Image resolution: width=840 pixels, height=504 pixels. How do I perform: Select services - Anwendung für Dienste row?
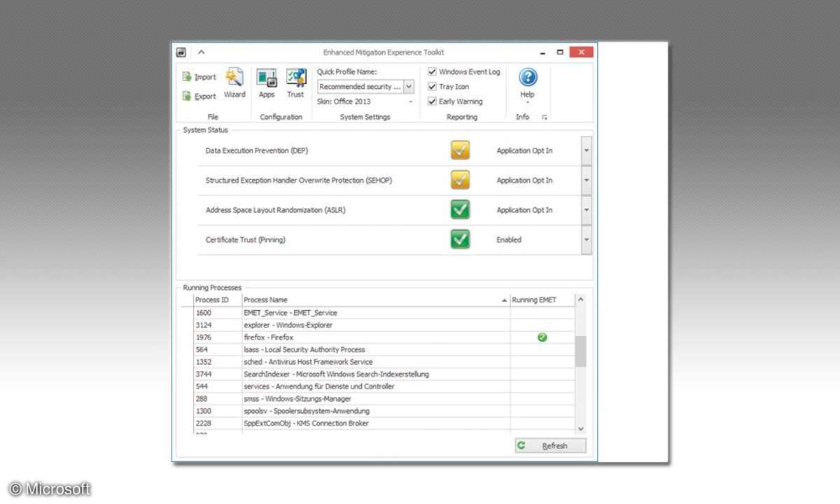click(384, 386)
